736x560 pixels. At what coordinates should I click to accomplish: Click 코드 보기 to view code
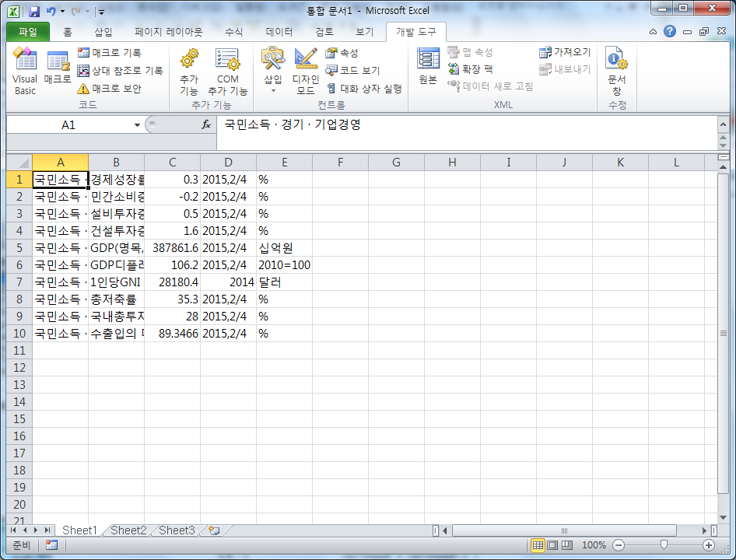coord(356,70)
